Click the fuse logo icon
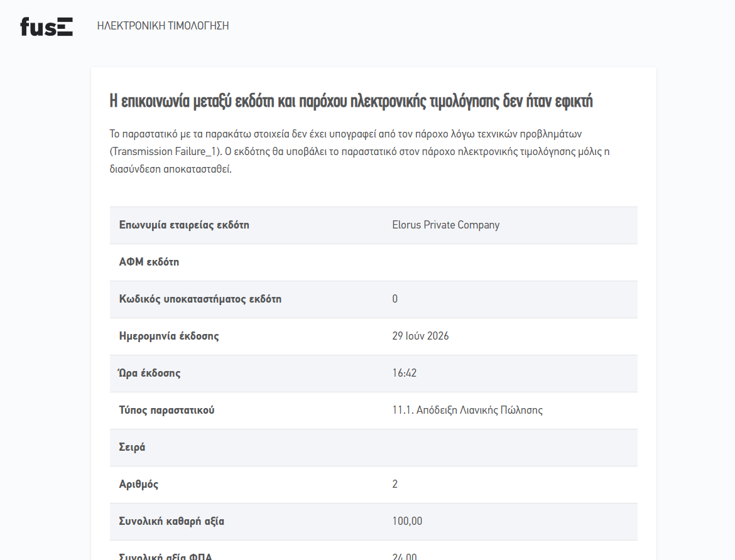The height and width of the screenshot is (560, 735). (x=46, y=27)
